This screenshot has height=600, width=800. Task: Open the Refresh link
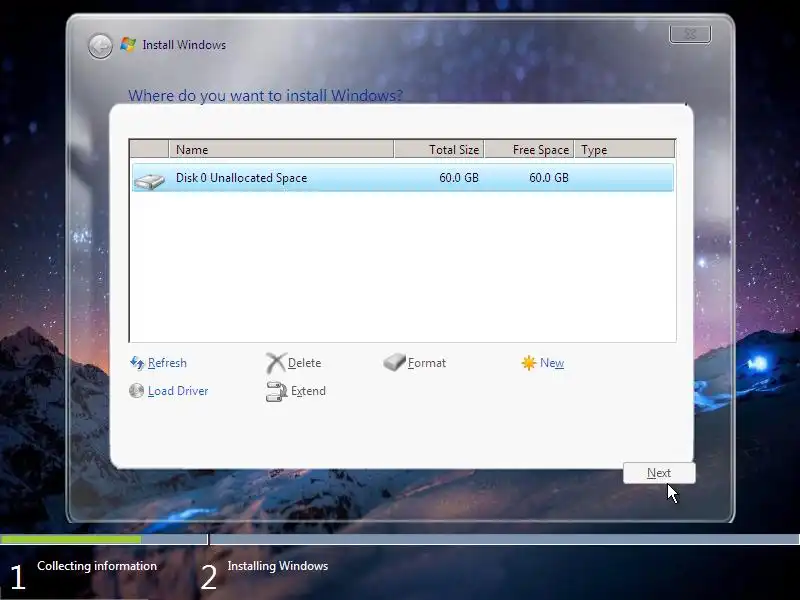click(x=167, y=363)
